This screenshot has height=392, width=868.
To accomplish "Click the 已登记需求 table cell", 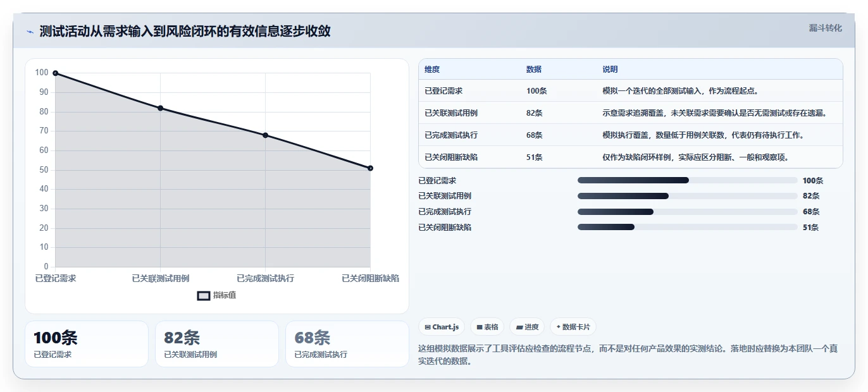I will [443, 91].
